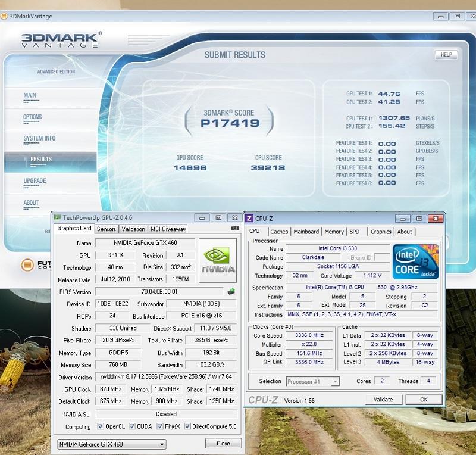Click the 3DMark score P17419

coord(230,123)
